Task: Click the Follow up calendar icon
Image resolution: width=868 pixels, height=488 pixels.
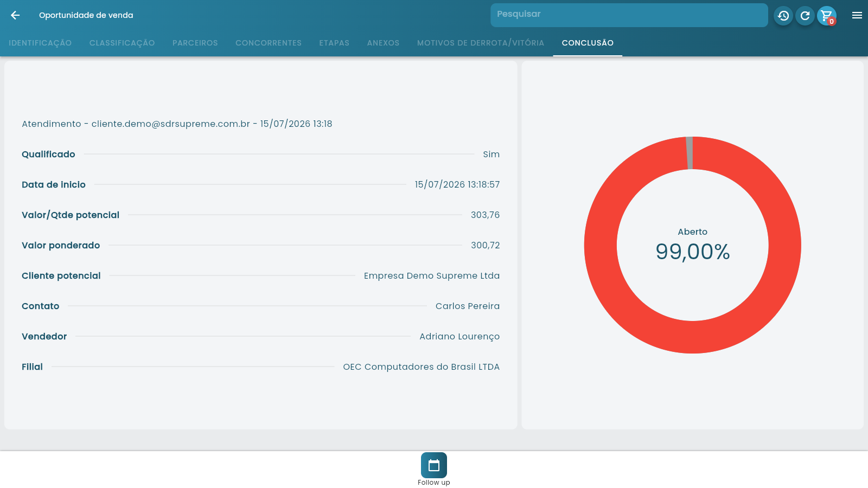Action: [x=434, y=465]
